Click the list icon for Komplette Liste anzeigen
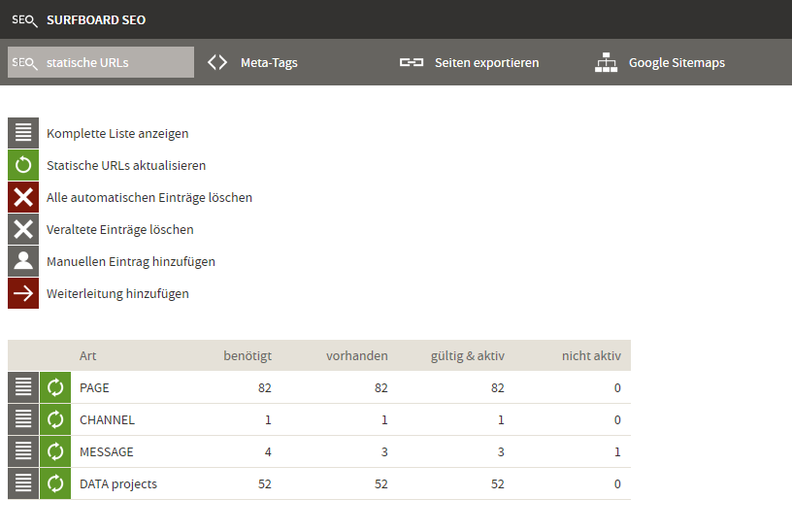This screenshot has width=792, height=532. pyautogui.click(x=23, y=133)
